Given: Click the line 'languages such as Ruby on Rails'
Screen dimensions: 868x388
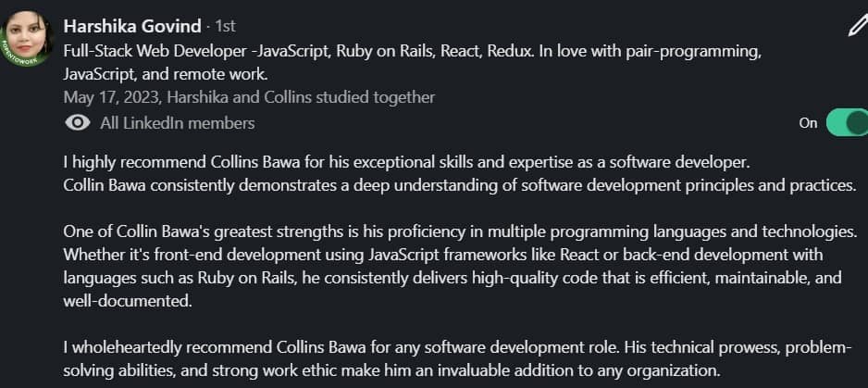Looking at the screenshot, I should tap(453, 278).
